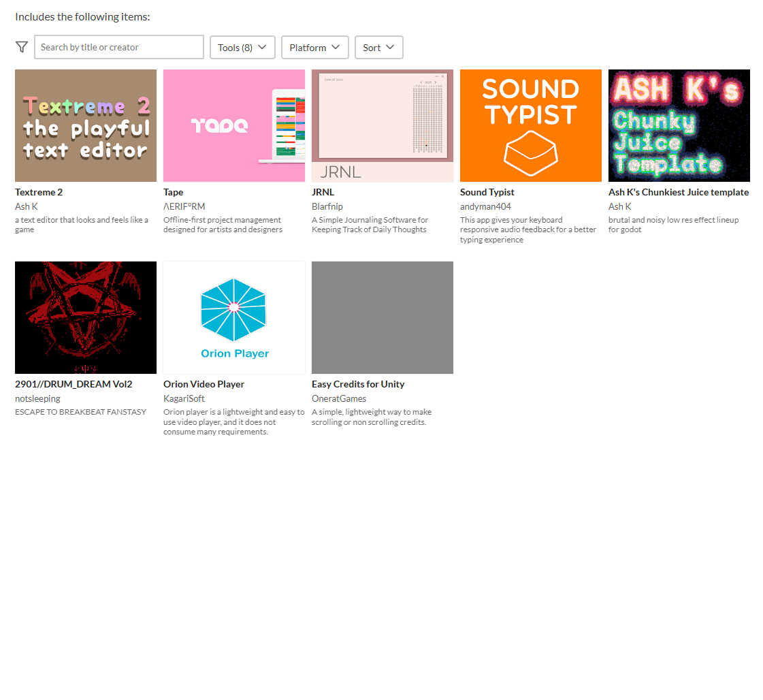Open Ash K's Chunky Juice Template image
Screen dimensions: 763x700
tap(679, 125)
